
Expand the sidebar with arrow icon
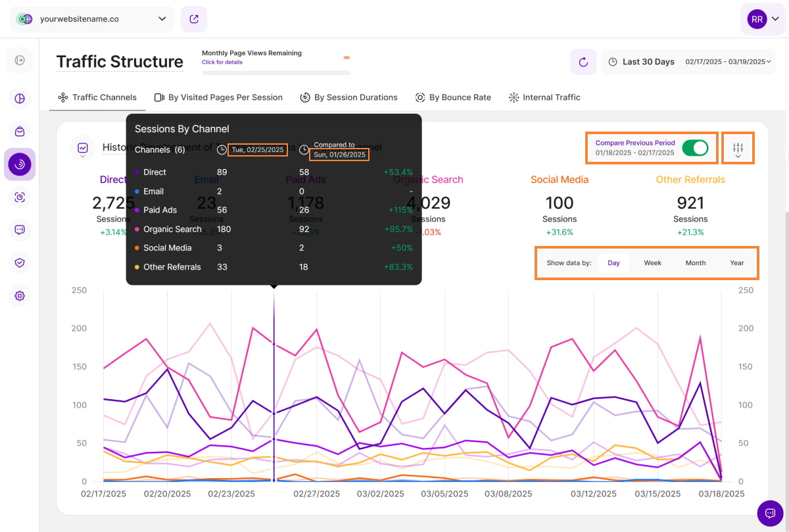point(20,60)
